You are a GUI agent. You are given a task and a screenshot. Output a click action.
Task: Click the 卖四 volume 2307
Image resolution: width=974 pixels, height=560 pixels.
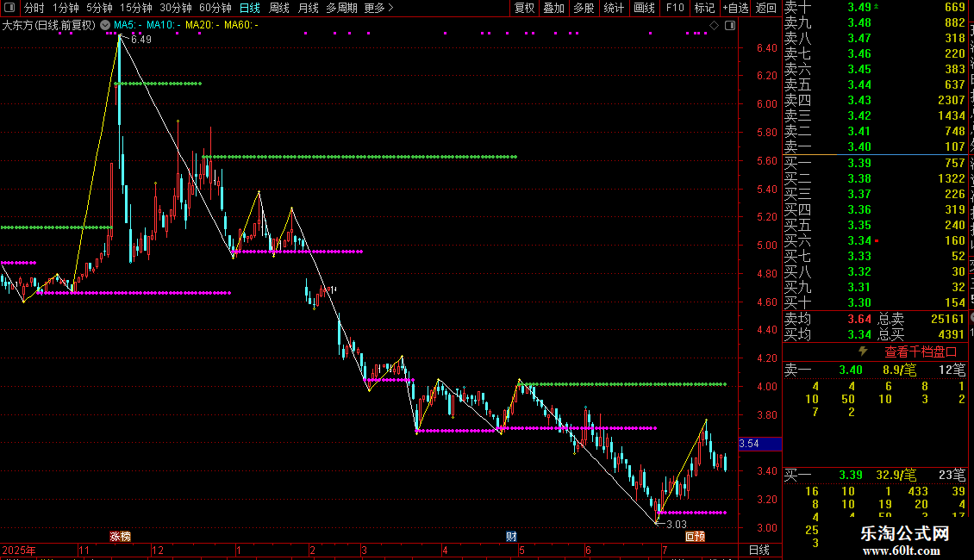pos(952,100)
